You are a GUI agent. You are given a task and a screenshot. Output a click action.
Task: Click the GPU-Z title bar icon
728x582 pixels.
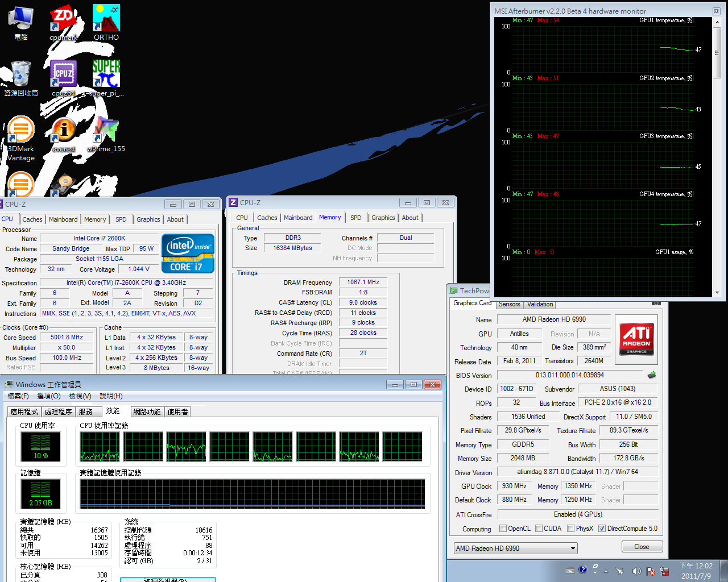click(453, 290)
